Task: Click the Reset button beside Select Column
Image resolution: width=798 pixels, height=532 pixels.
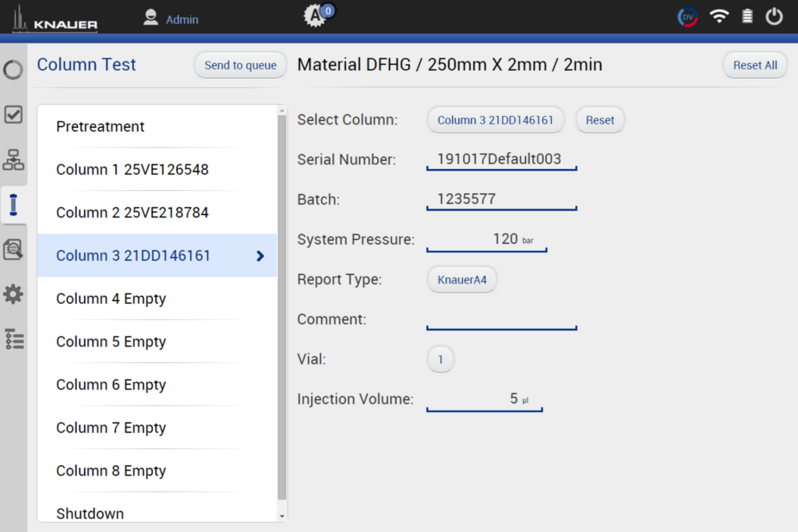Action: tap(599, 120)
